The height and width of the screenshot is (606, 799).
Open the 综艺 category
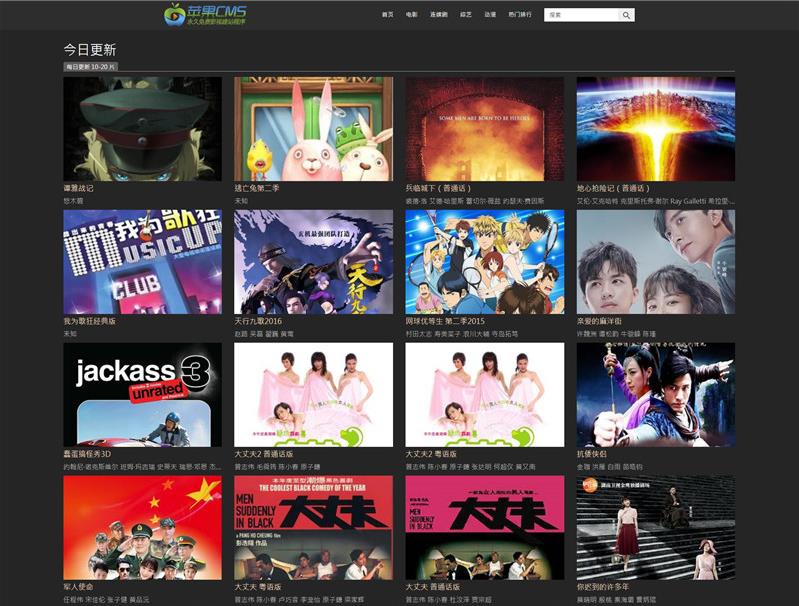[466, 15]
